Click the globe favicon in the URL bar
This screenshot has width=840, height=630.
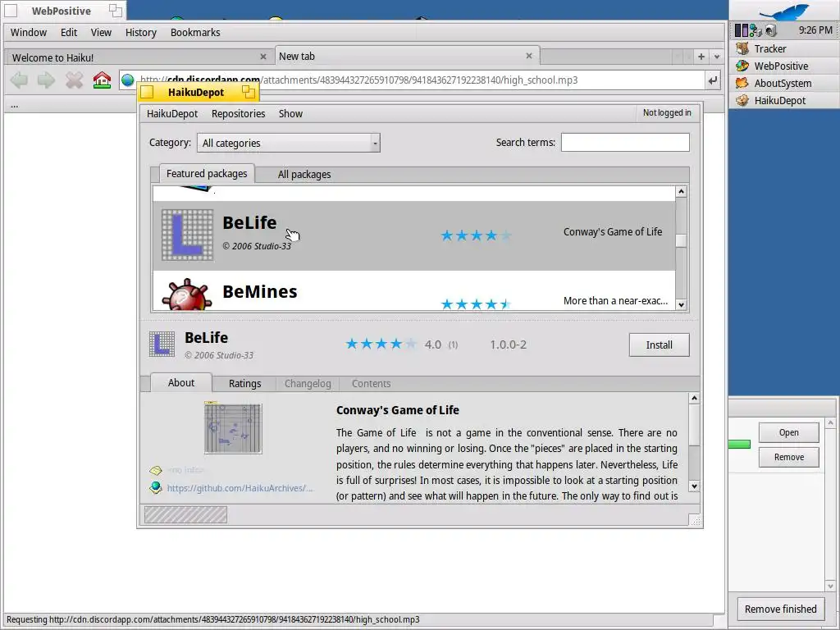[127, 80]
